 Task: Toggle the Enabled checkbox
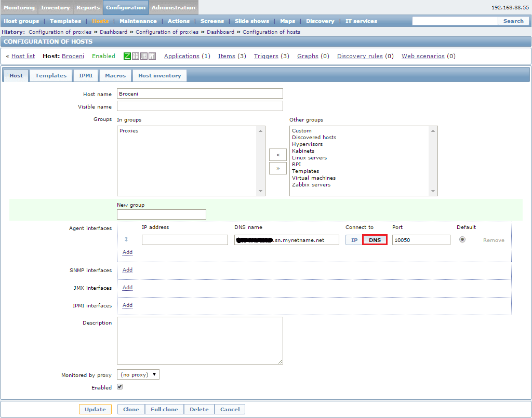(120, 387)
